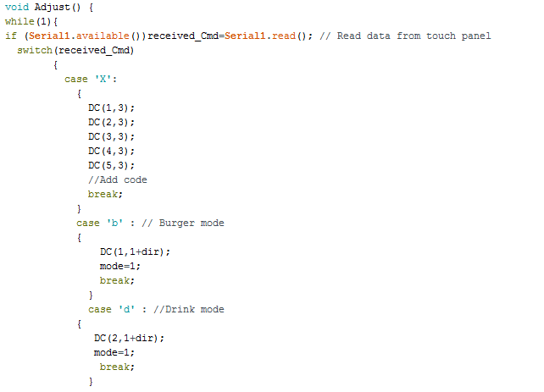This screenshot has height=392, width=544.
Task: Click the 'Serial1.available' text
Action: click(79, 36)
